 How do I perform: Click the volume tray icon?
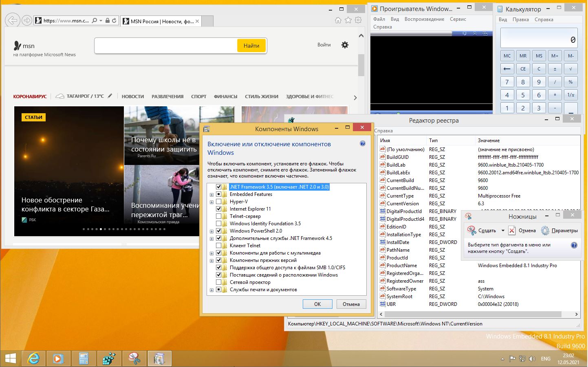[x=532, y=359]
